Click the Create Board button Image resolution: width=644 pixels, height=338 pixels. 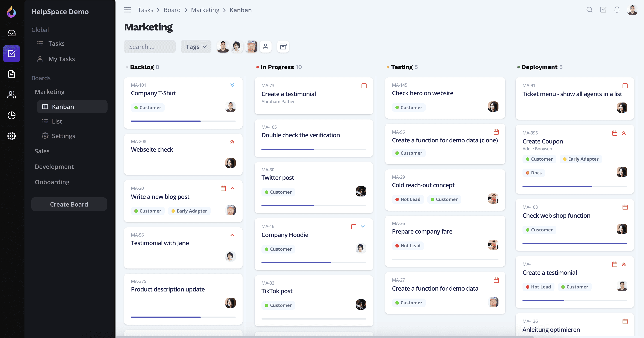click(x=69, y=204)
